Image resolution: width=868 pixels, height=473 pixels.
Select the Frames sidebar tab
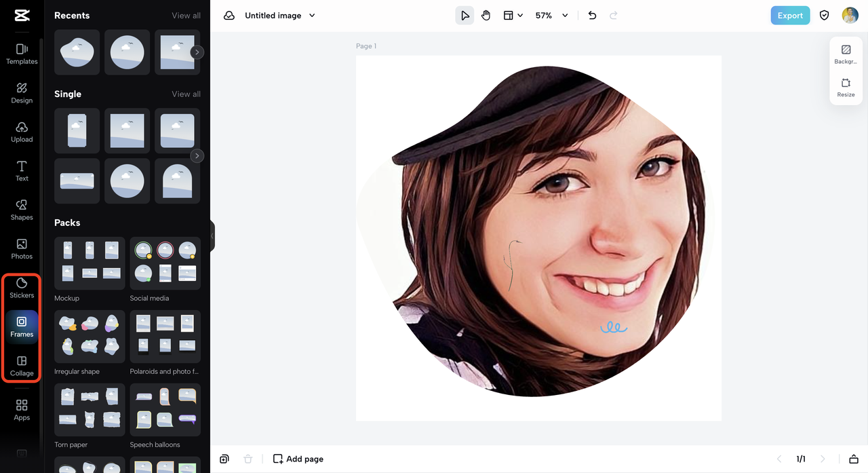click(22, 327)
